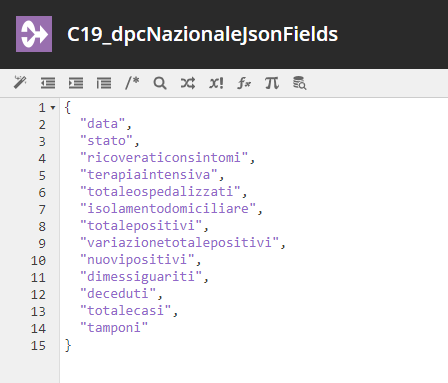Click the pi constants icon
This screenshot has height=383, width=448.
[272, 83]
